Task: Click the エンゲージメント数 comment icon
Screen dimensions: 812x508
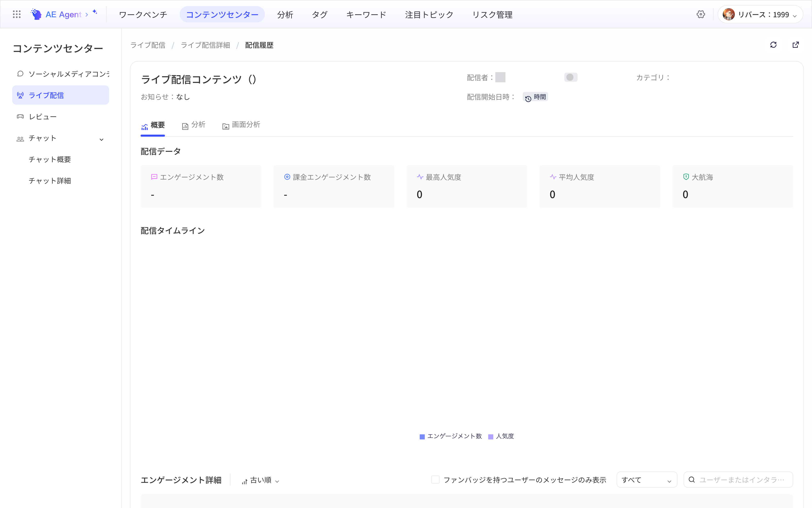Action: point(154,177)
